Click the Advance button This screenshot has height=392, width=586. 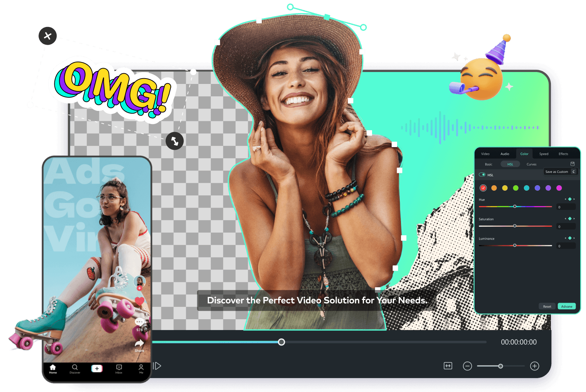tap(567, 307)
